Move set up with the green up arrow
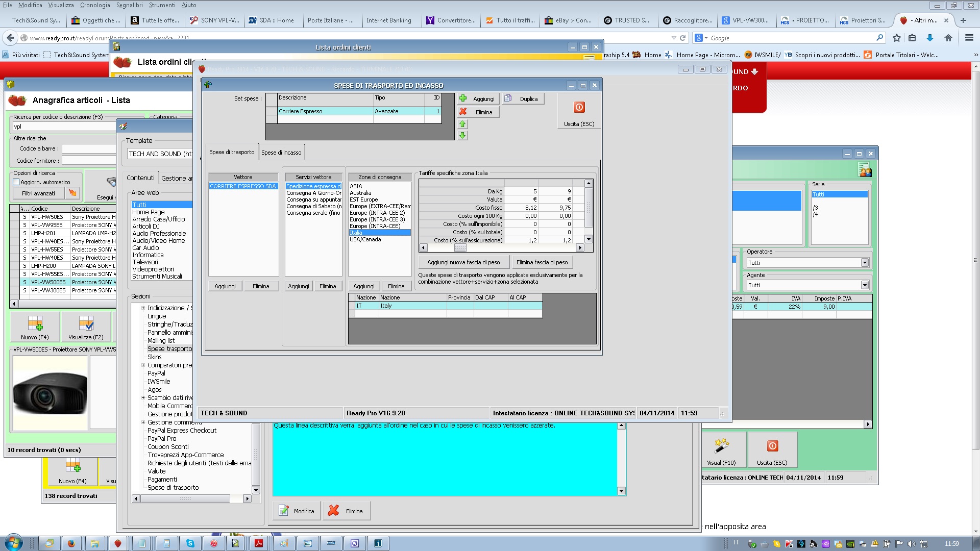The image size is (980, 551). tap(462, 124)
